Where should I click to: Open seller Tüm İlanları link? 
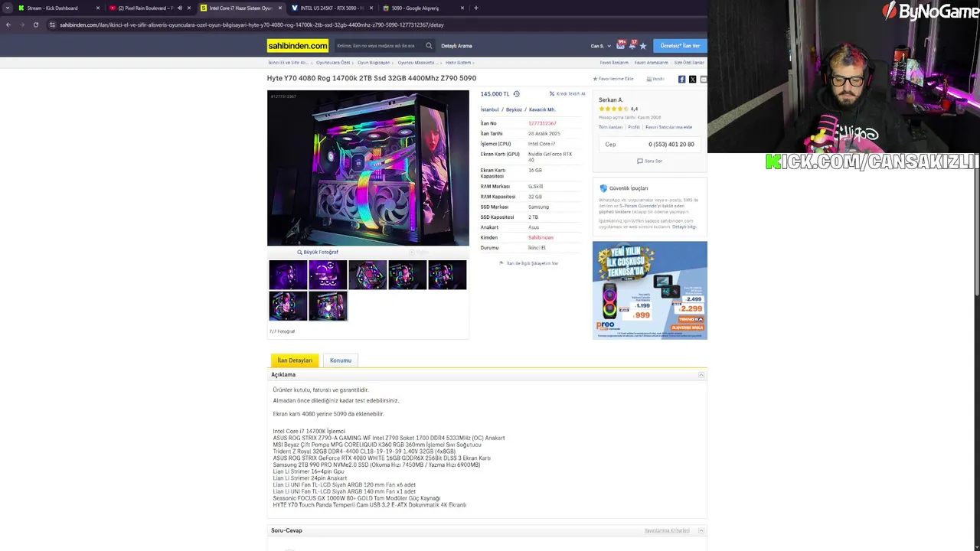[x=610, y=127]
